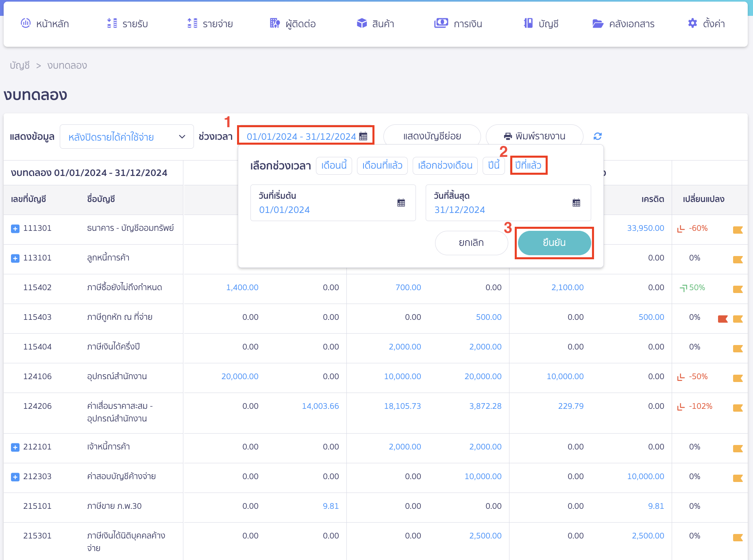The height and width of the screenshot is (560, 753).
Task: Click the red flag on account 115403
Action: 723,319
